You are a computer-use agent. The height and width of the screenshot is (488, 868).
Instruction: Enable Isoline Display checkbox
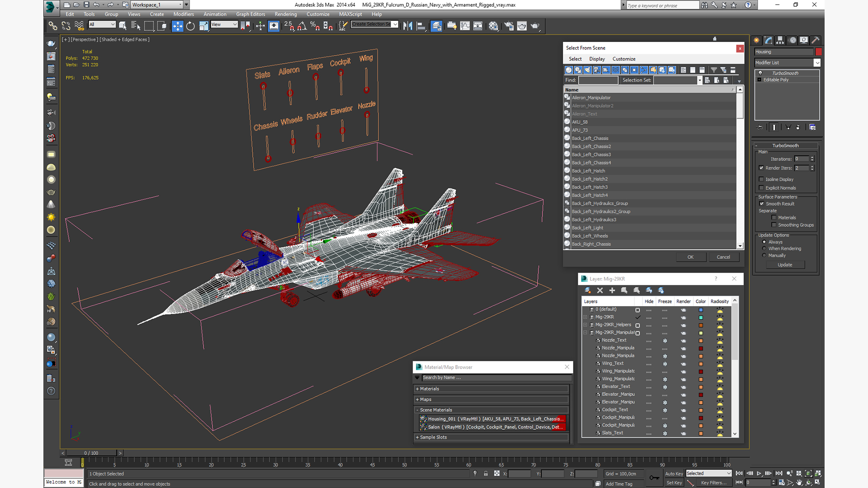(x=761, y=179)
